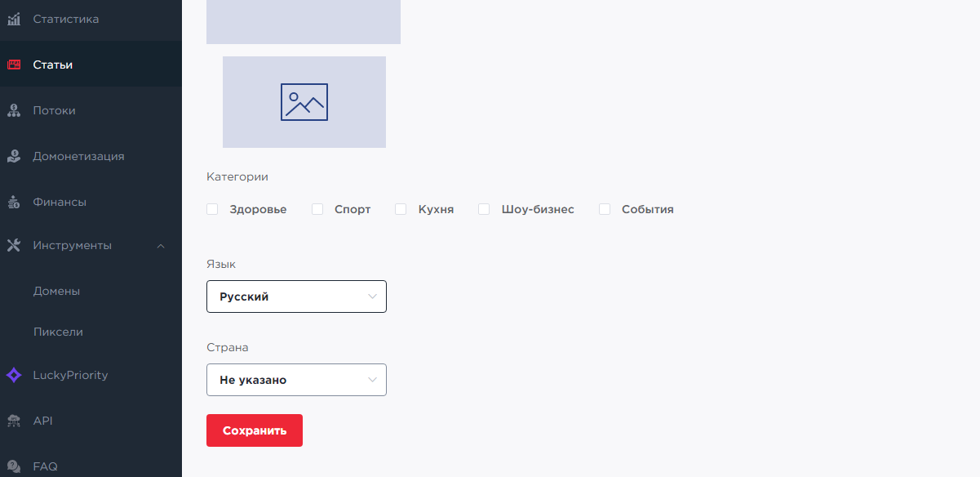Go to the Пиксели menu item

tap(58, 332)
